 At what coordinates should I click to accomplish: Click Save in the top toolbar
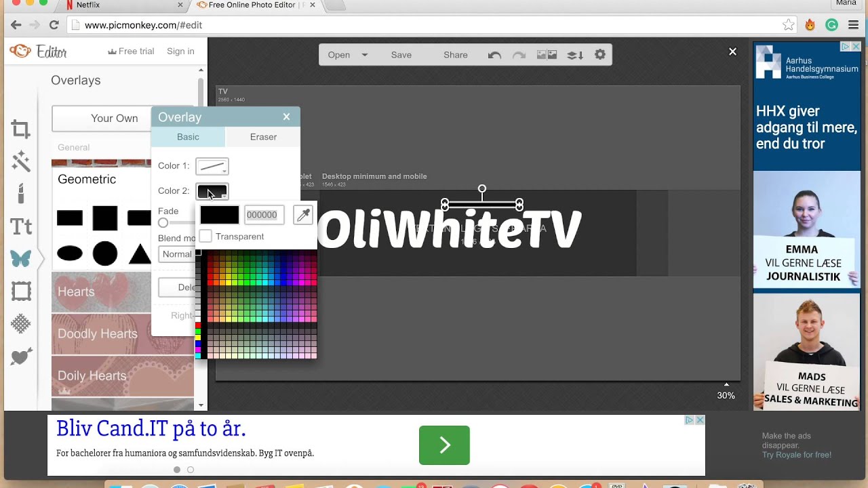pos(401,56)
